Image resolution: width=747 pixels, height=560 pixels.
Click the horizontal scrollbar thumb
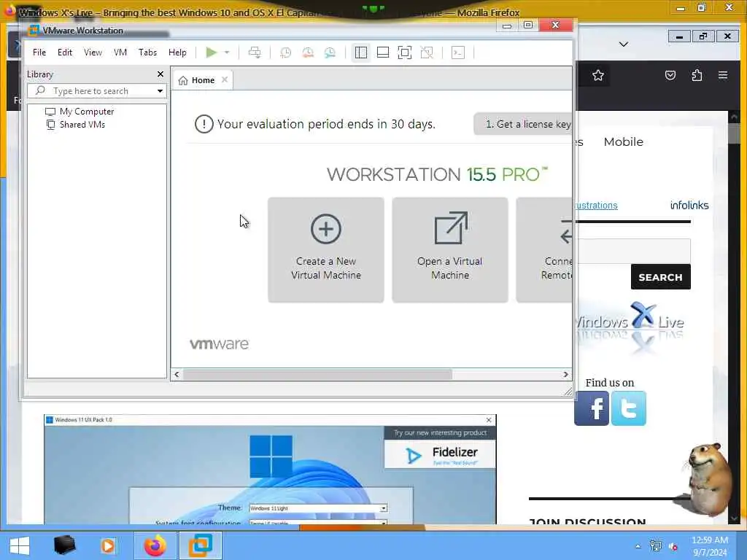(318, 374)
